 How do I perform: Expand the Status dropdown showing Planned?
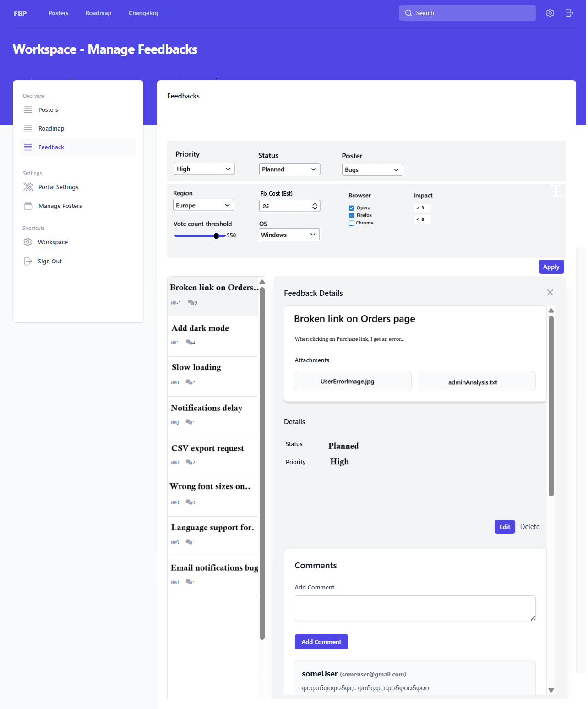click(289, 169)
